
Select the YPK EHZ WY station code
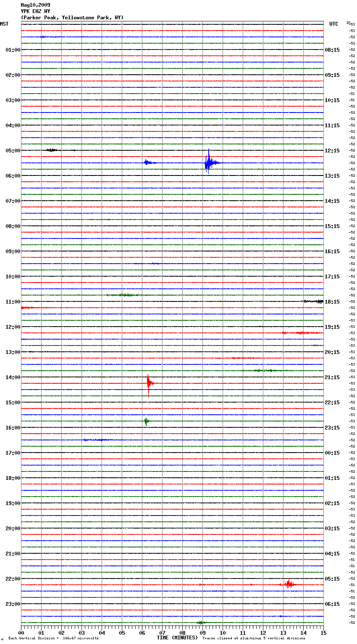pyautogui.click(x=35, y=11)
